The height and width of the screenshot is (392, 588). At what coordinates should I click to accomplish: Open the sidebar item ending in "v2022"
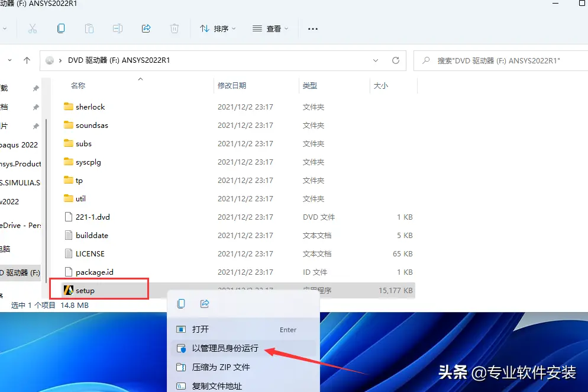coord(10,202)
